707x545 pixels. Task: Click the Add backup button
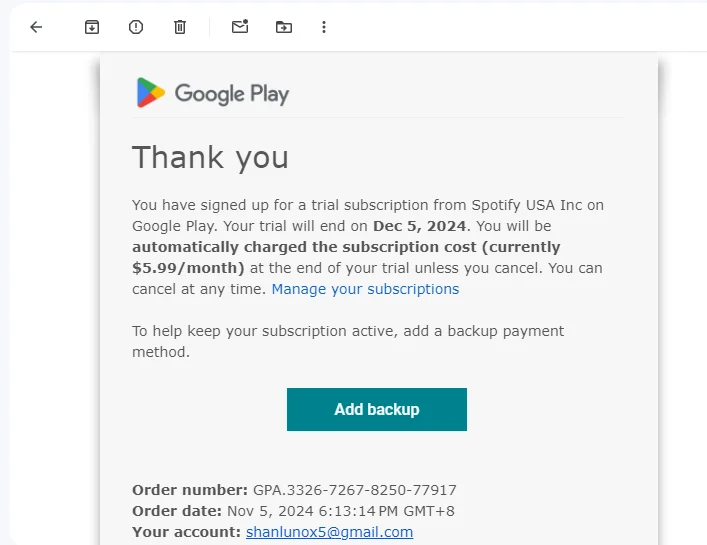(377, 409)
